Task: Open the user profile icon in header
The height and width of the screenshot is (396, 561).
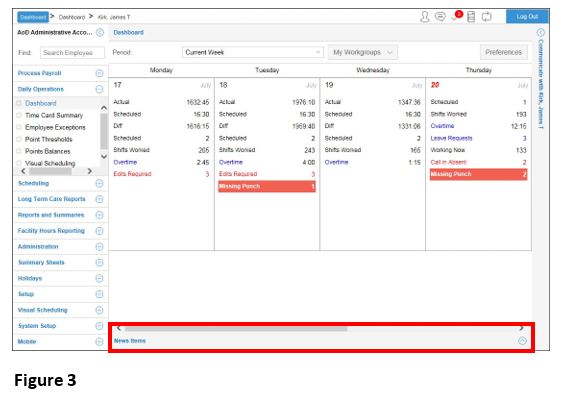Action: pyautogui.click(x=425, y=16)
